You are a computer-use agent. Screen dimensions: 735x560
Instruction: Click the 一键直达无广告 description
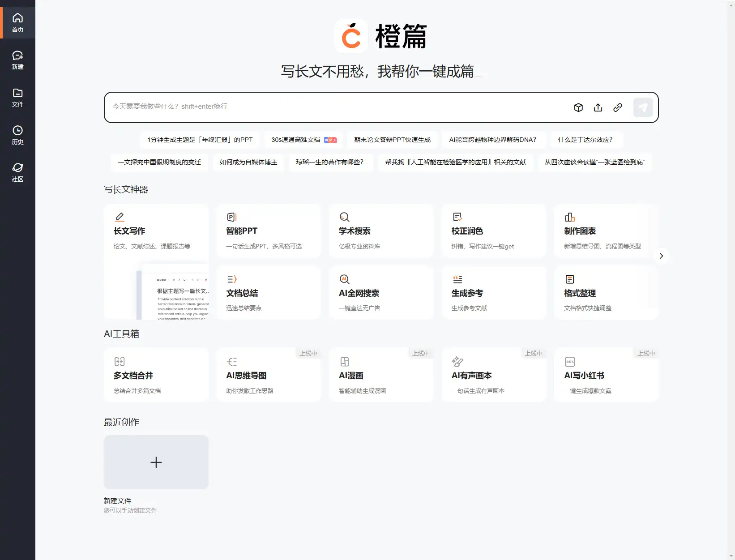pyautogui.click(x=359, y=308)
